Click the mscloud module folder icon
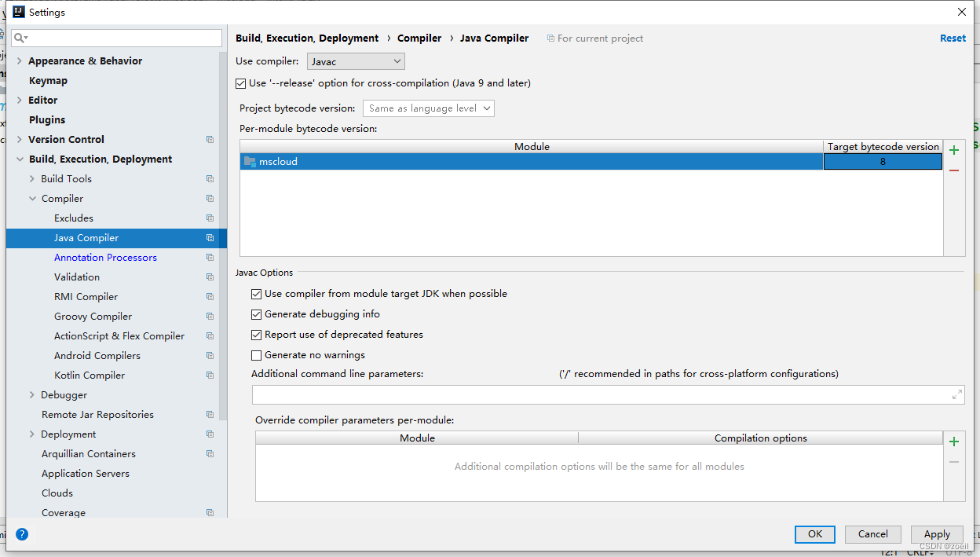 (x=250, y=161)
